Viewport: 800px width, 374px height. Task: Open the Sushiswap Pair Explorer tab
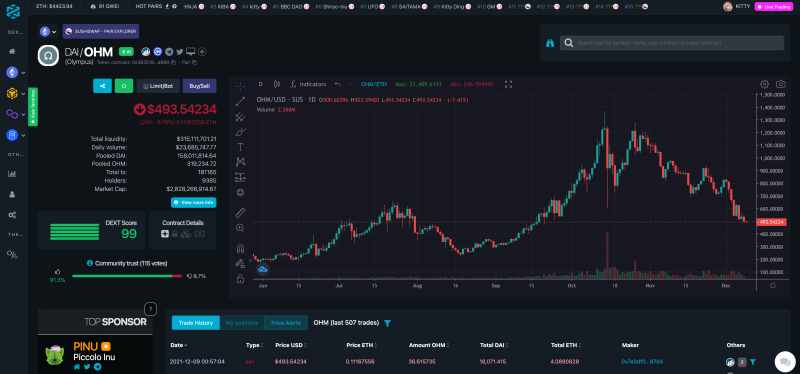click(x=101, y=32)
